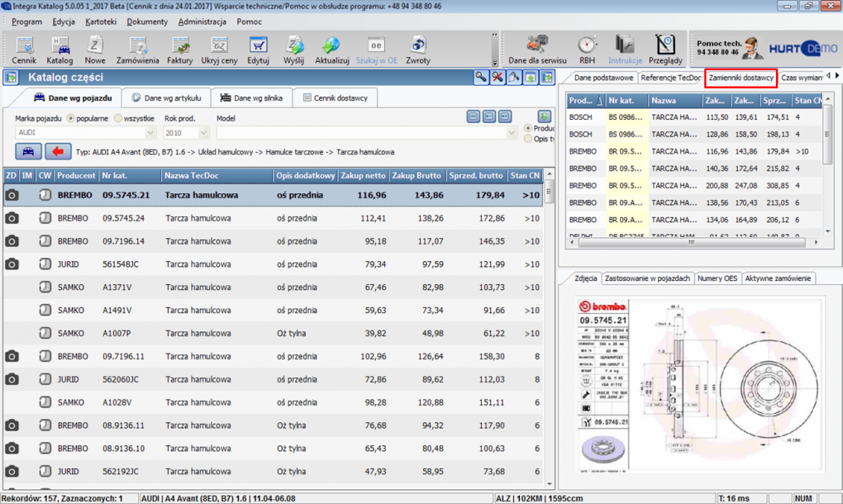The width and height of the screenshot is (843, 504).
Task: Switch to Cennik dostawcy tab
Action: (336, 97)
